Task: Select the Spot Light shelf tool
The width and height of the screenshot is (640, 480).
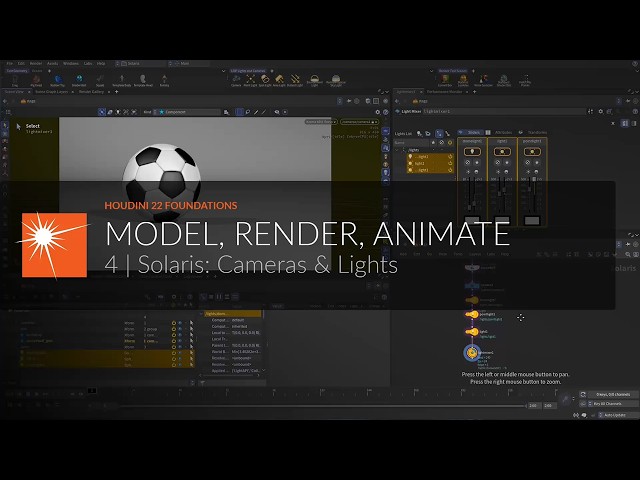Action: (265, 80)
